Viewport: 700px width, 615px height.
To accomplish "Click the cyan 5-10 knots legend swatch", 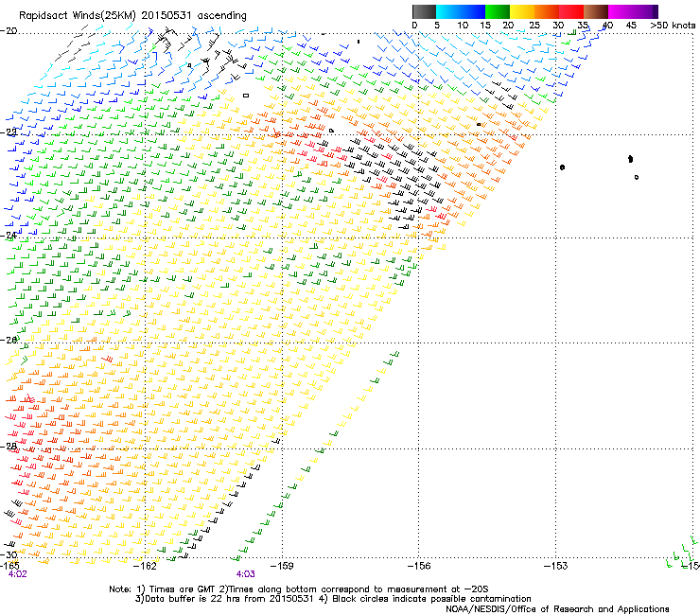I will [x=448, y=11].
